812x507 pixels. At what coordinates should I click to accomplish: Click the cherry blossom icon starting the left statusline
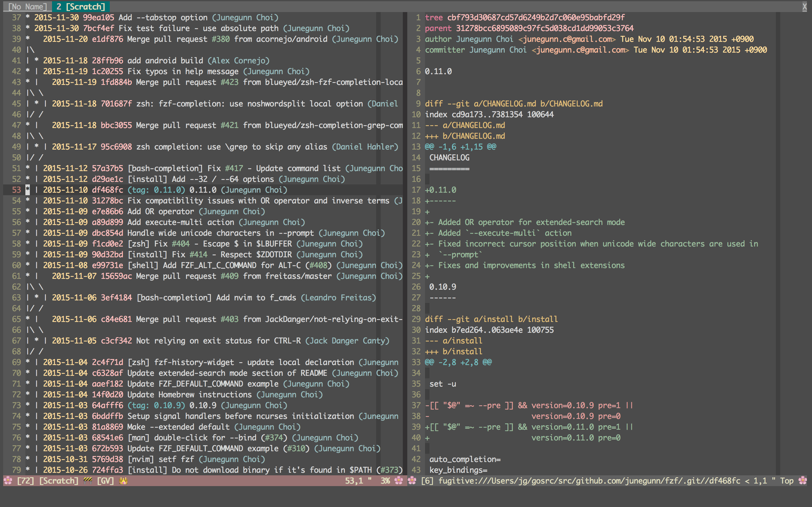click(x=8, y=480)
